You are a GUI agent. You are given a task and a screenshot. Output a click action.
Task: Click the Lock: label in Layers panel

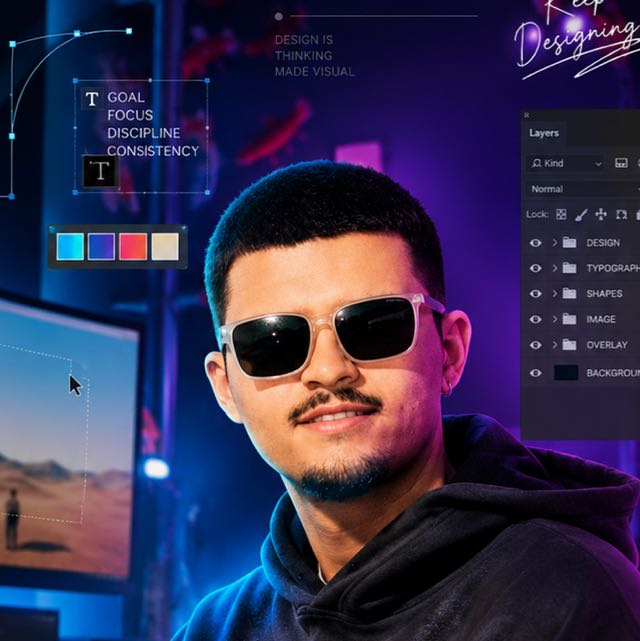point(537,215)
